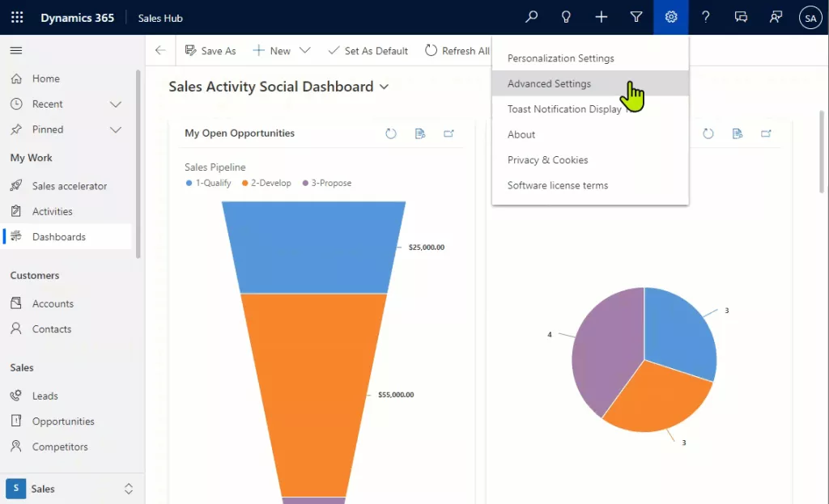Expand the My Open Opportunities chart
The image size is (829, 504).
coord(449,133)
